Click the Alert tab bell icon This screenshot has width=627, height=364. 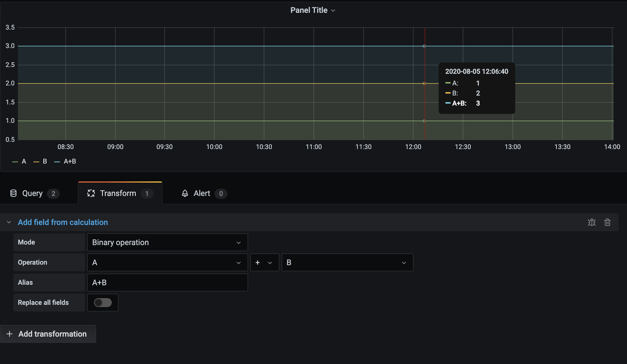click(x=185, y=193)
